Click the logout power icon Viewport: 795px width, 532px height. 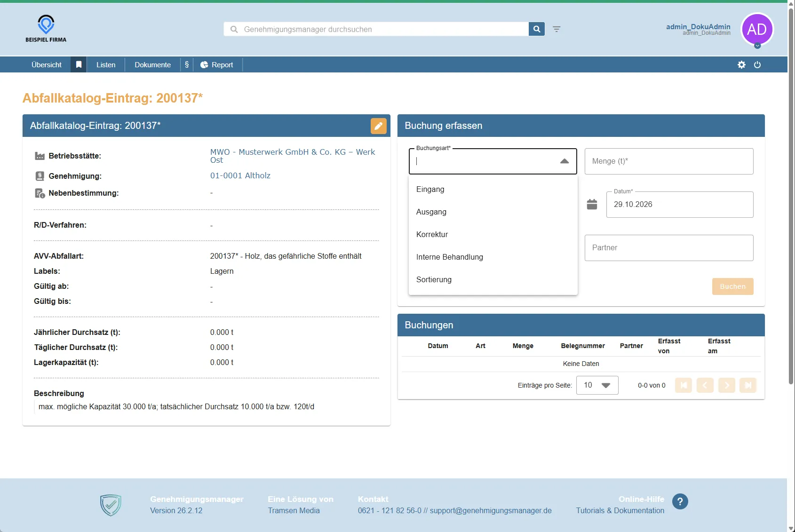pyautogui.click(x=757, y=65)
